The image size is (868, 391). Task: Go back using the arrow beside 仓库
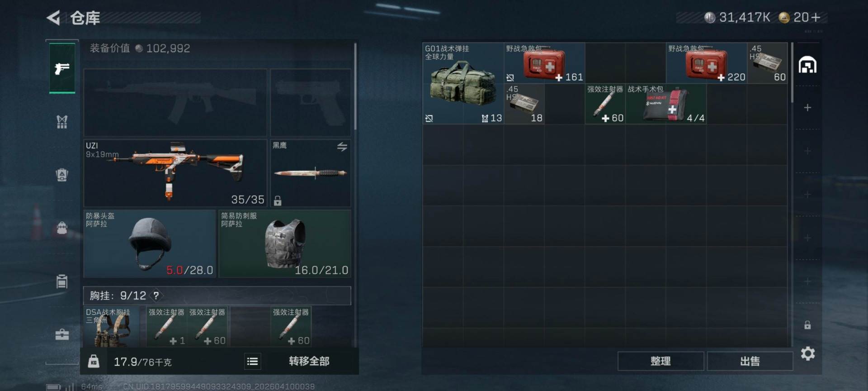click(53, 18)
